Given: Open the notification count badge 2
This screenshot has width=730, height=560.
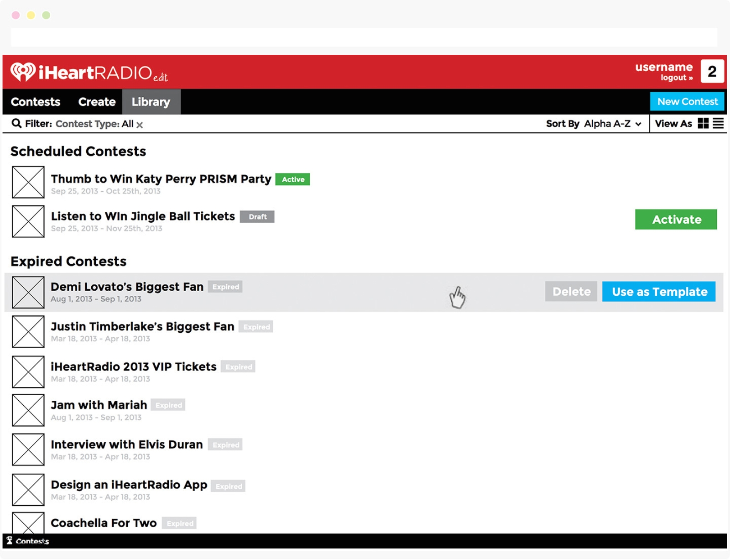Looking at the screenshot, I should pos(712,71).
